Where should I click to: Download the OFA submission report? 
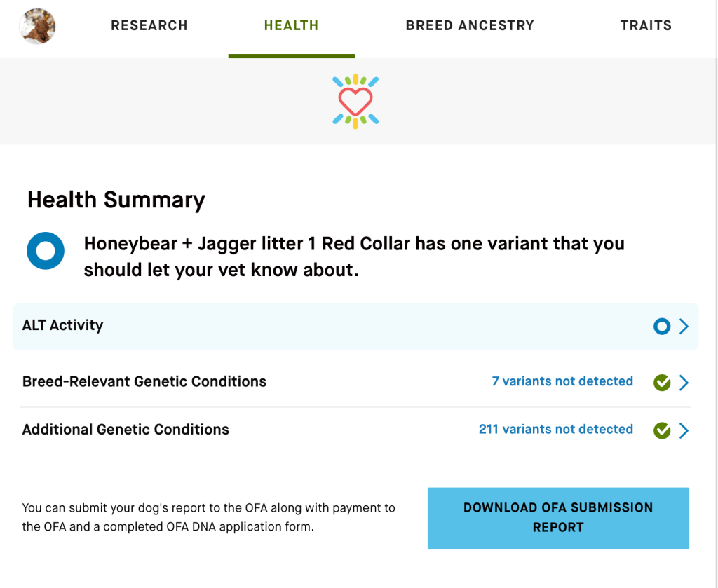point(558,518)
